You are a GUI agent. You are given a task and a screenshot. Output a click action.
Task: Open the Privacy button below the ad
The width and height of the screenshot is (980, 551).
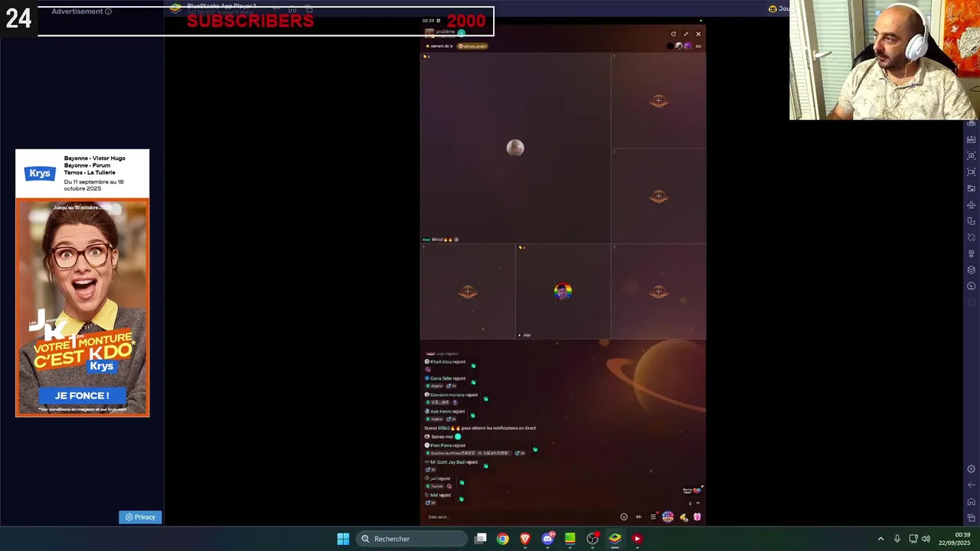140,517
